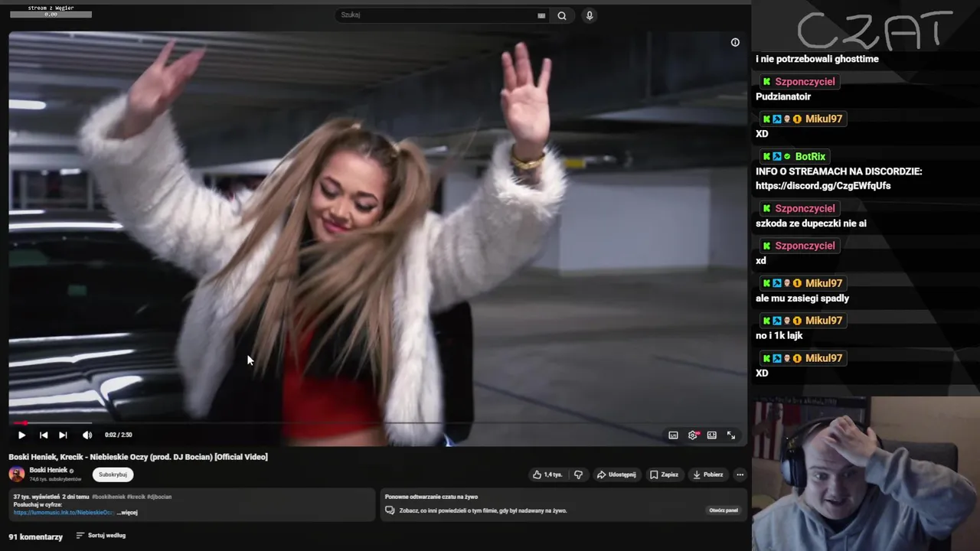Screen dimensions: 980x551
Task: Click the 0:02 / 2:50 time display
Action: click(x=118, y=435)
